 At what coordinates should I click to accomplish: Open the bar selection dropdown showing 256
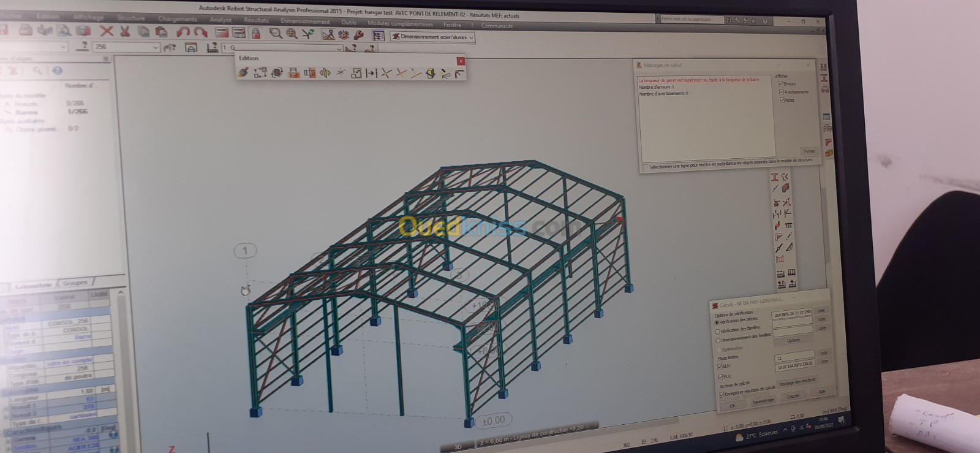tap(127, 47)
